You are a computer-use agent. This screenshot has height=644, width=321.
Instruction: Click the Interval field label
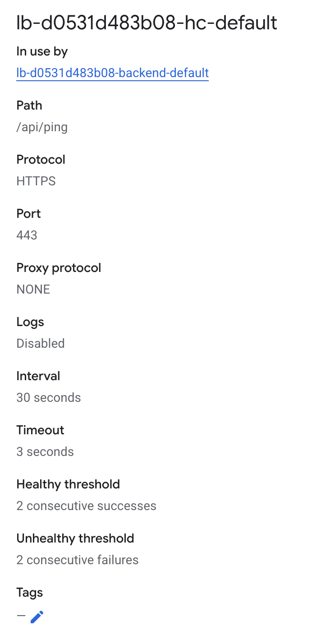[38, 376]
